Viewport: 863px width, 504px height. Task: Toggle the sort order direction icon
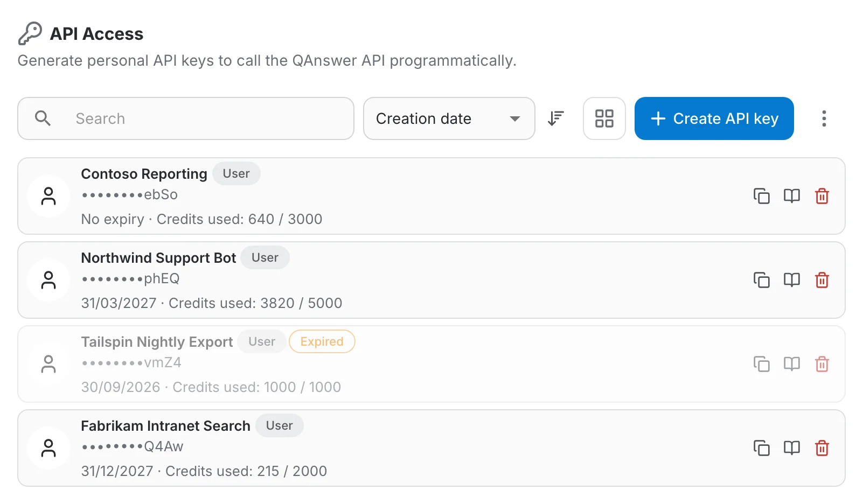[x=555, y=118]
